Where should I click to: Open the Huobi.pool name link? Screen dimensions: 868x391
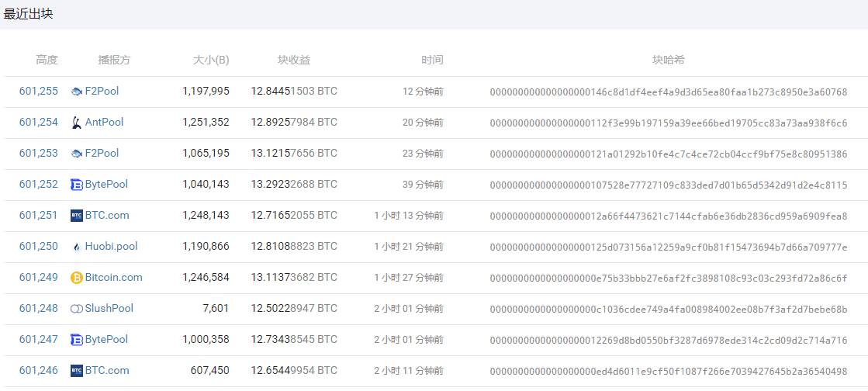(x=111, y=247)
